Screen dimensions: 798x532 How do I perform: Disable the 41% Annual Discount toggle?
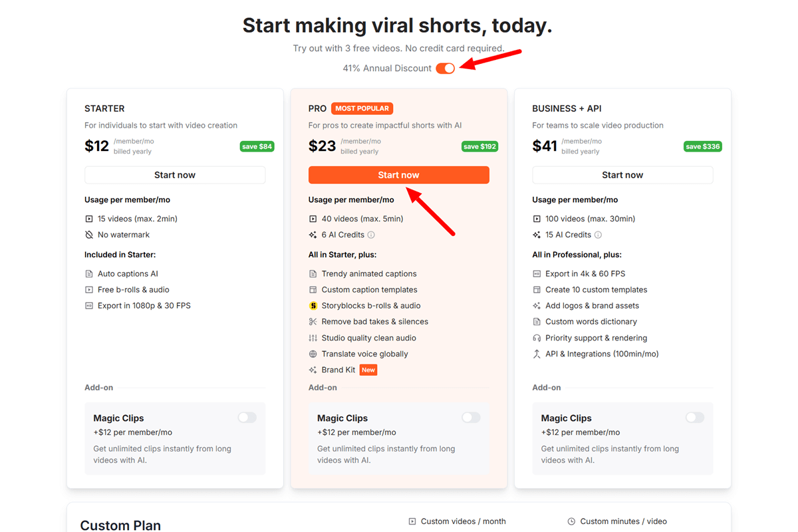(446, 68)
